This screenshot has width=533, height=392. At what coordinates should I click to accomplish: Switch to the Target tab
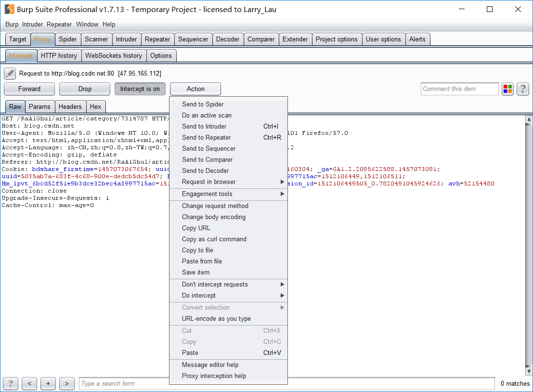click(x=18, y=39)
